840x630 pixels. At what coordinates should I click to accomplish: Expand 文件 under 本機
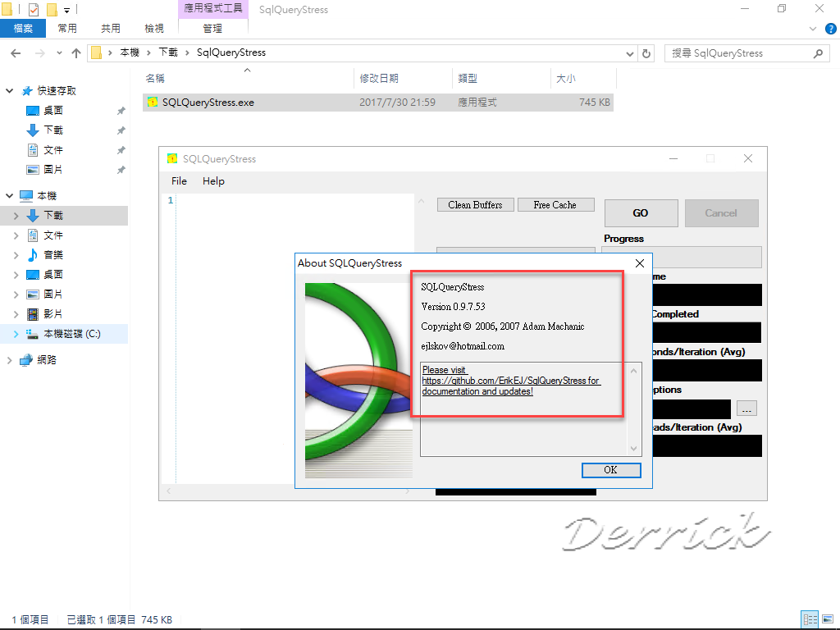pos(16,235)
